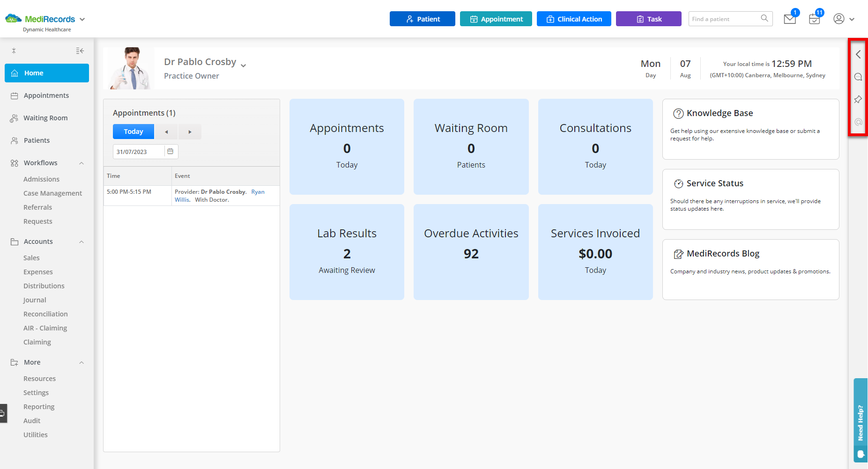Open the chat bubble icon in right rail
Image resolution: width=868 pixels, height=469 pixels.
858,77
